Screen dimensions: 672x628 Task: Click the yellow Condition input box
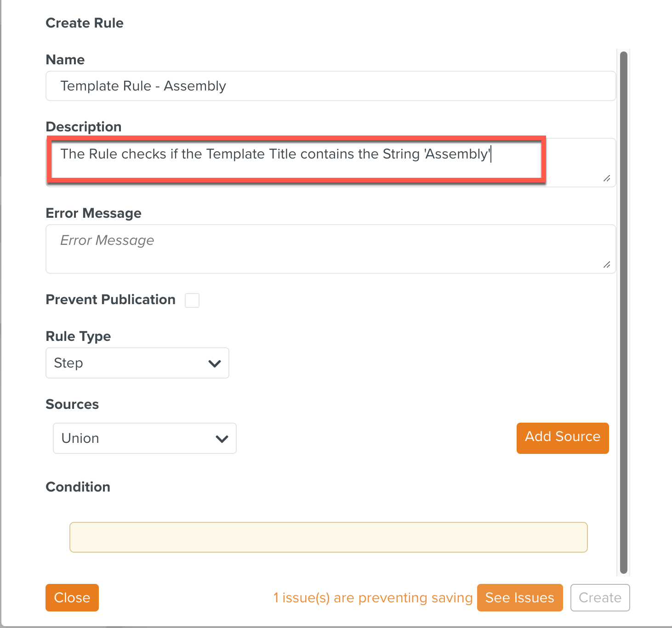[x=328, y=537]
